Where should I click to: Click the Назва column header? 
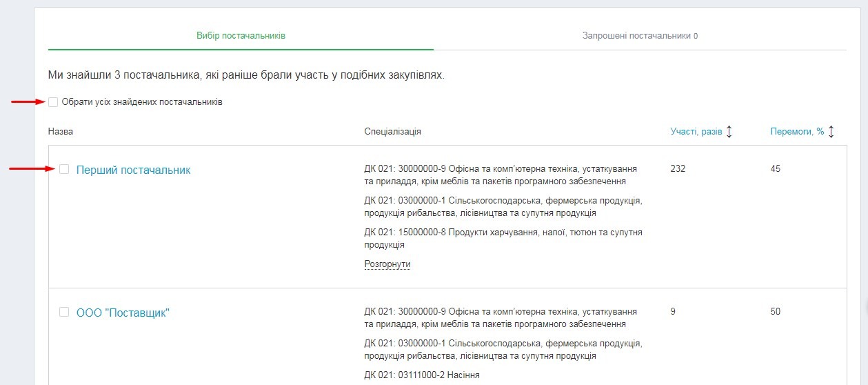tap(61, 132)
